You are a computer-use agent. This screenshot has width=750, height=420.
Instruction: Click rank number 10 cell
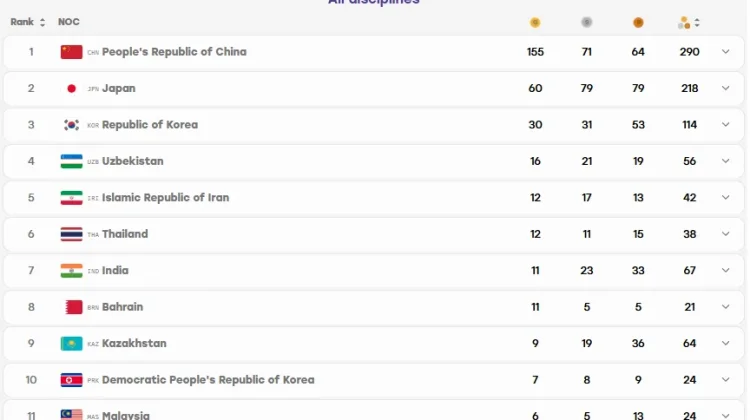pos(31,380)
